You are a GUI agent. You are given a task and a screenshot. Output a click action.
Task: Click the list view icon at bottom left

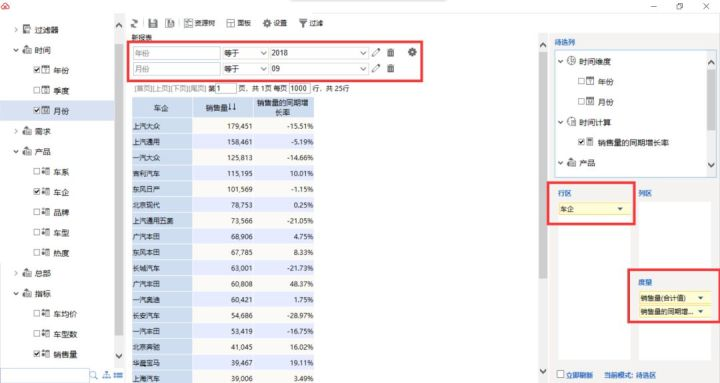pyautogui.click(x=118, y=375)
